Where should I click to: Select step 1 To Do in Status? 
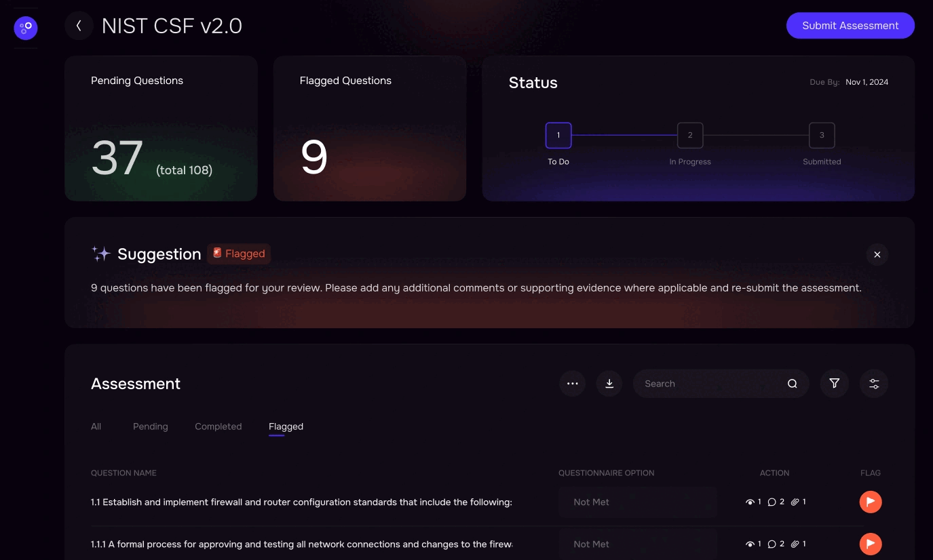click(x=558, y=135)
